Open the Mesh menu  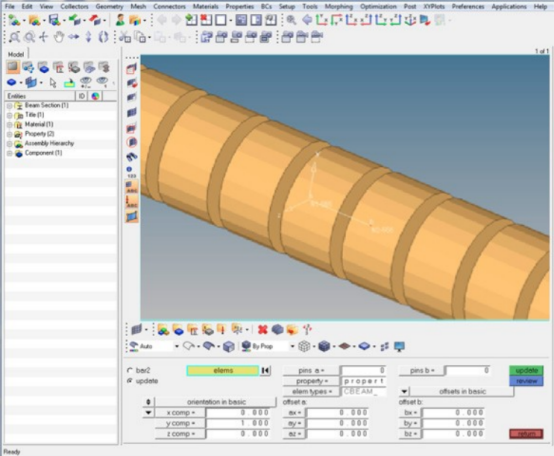pyautogui.click(x=138, y=6)
